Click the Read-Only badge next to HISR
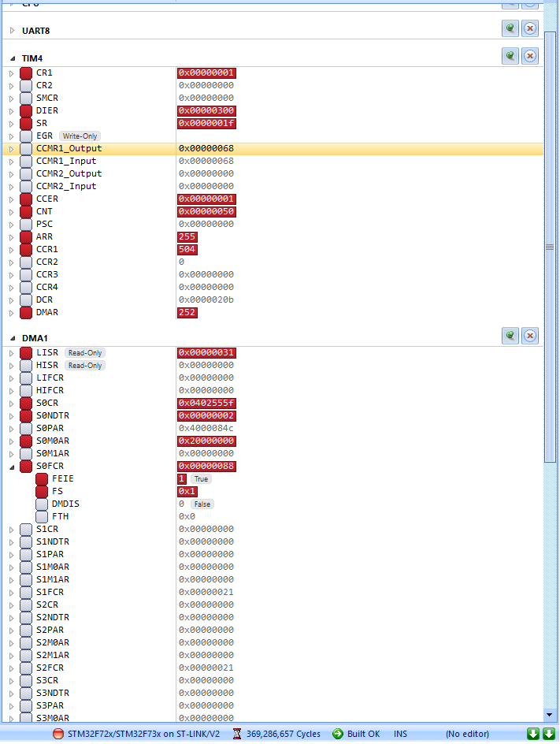This screenshot has width=560, height=744. click(85, 366)
